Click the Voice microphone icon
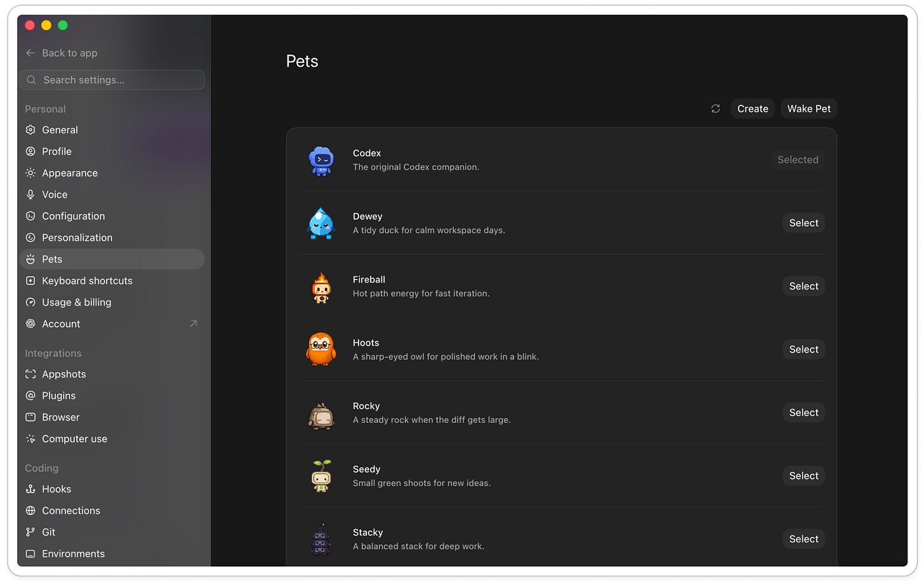 point(30,194)
